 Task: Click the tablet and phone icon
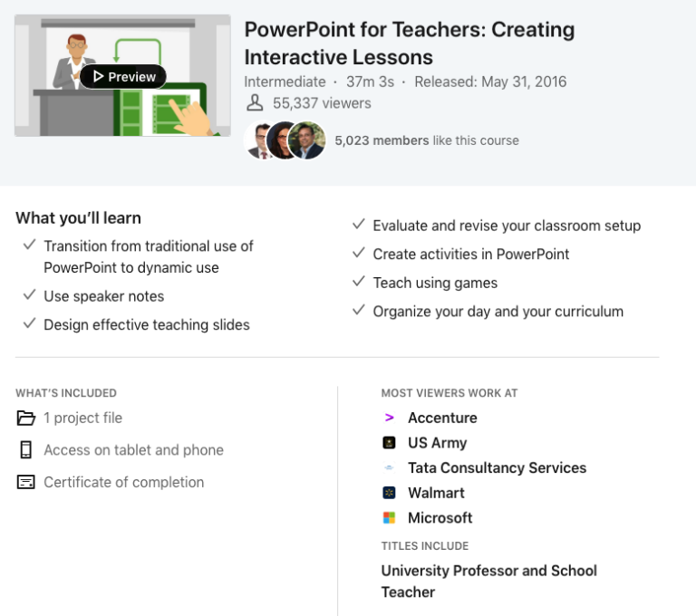pos(25,450)
